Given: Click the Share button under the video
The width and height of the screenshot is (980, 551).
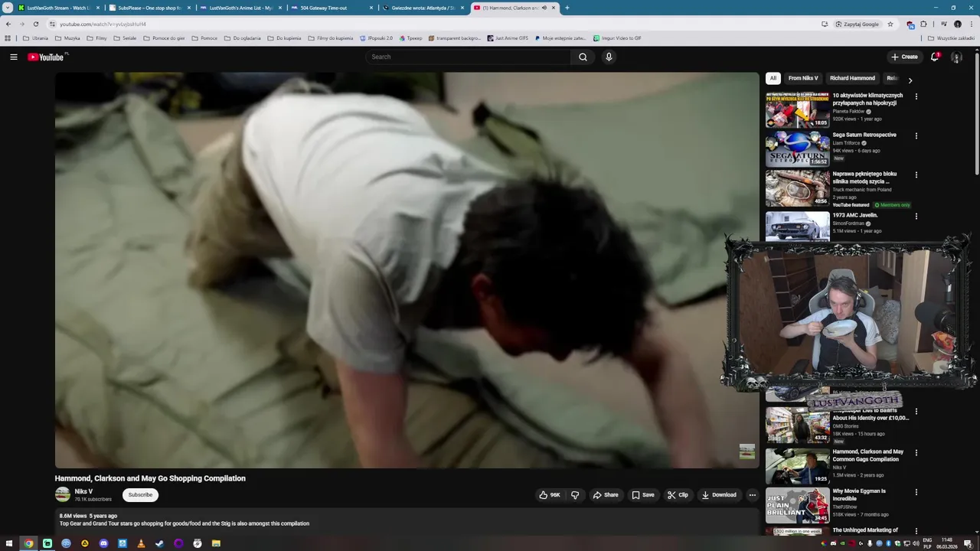Looking at the screenshot, I should click(606, 495).
